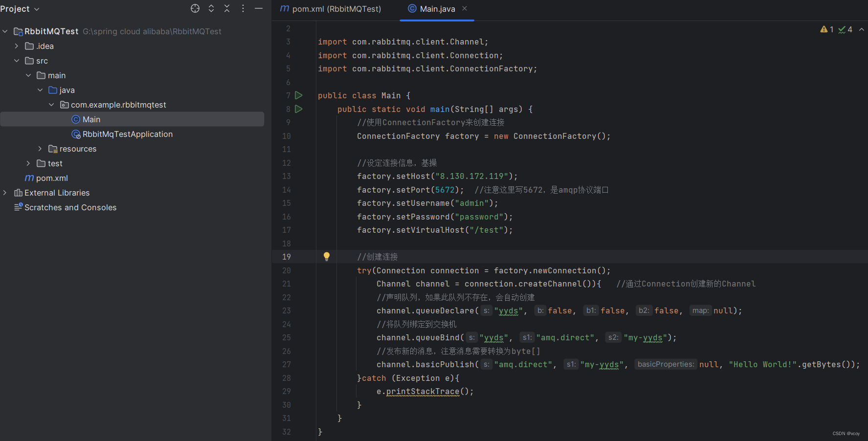Run main method from gutter arrow on line 8
868x441 pixels.
[299, 109]
